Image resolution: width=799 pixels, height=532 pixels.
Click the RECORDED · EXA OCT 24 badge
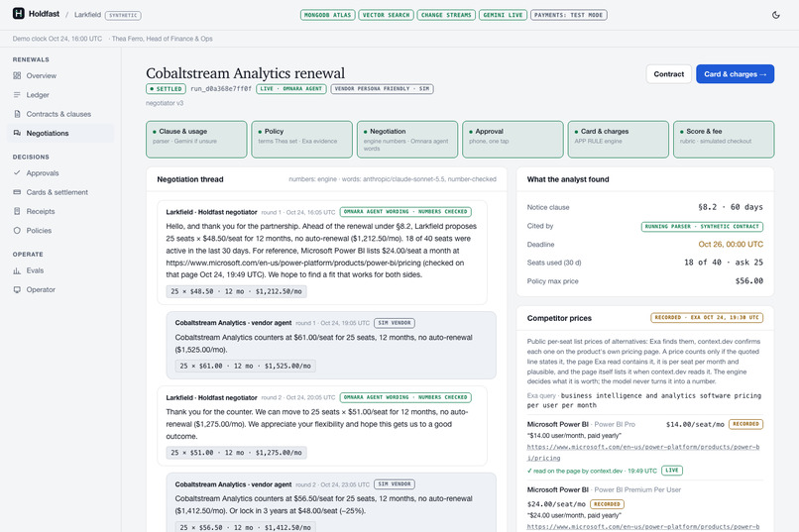coord(707,318)
